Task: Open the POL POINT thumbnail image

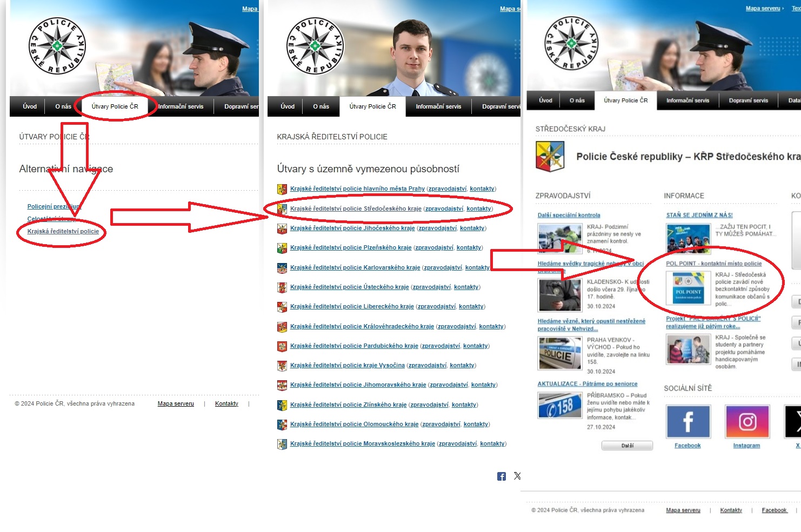Action: point(688,288)
